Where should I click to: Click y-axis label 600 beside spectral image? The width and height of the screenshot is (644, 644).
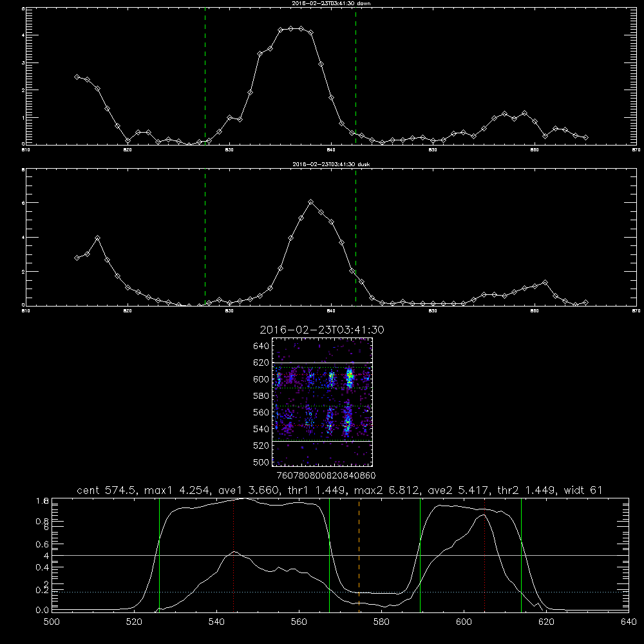pos(261,379)
